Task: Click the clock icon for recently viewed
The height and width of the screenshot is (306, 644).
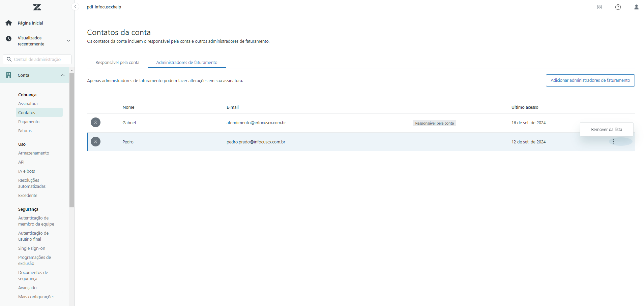Action: coord(9,39)
